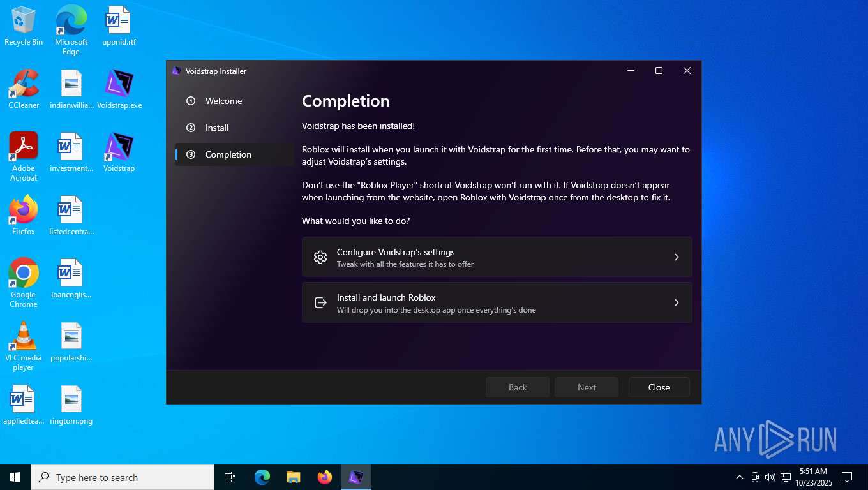
Task: Go to the Welcome step
Action: (234, 101)
